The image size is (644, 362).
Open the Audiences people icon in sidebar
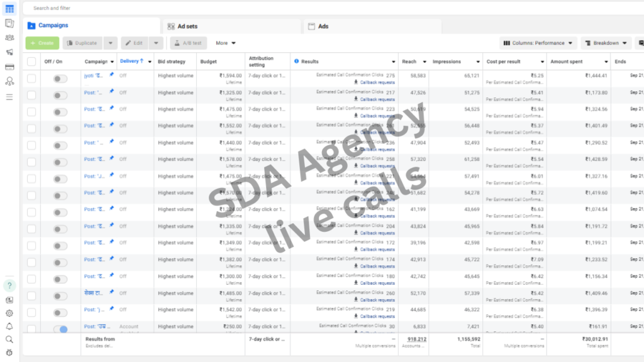coord(9,38)
